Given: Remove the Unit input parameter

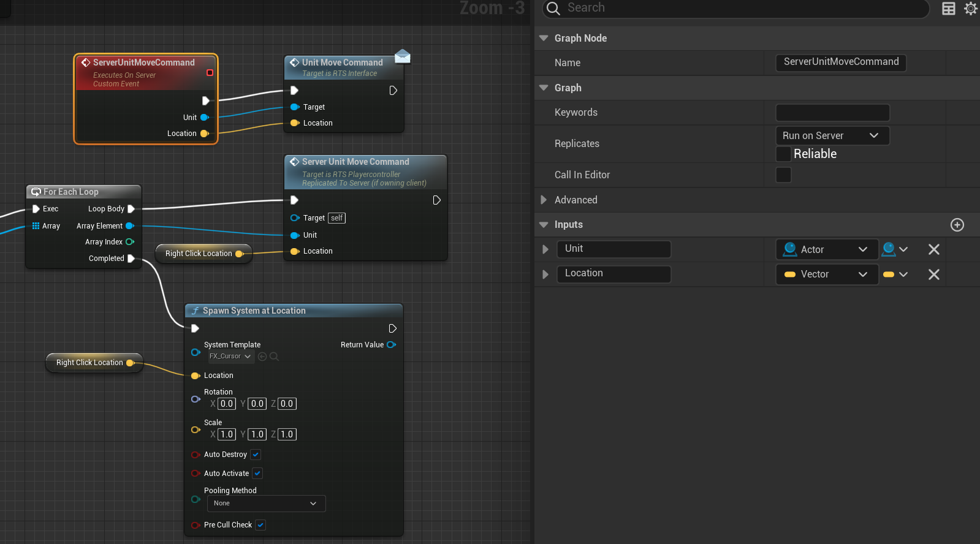Looking at the screenshot, I should click(x=933, y=249).
